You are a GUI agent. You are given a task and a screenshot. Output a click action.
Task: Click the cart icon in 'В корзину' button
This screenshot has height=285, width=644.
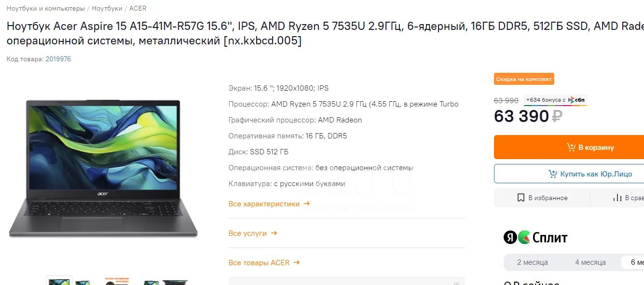tap(571, 147)
